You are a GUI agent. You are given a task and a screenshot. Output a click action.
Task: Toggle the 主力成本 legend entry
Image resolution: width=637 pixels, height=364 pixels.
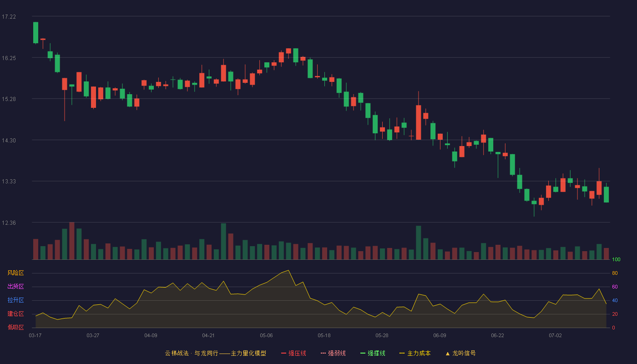coord(415,353)
